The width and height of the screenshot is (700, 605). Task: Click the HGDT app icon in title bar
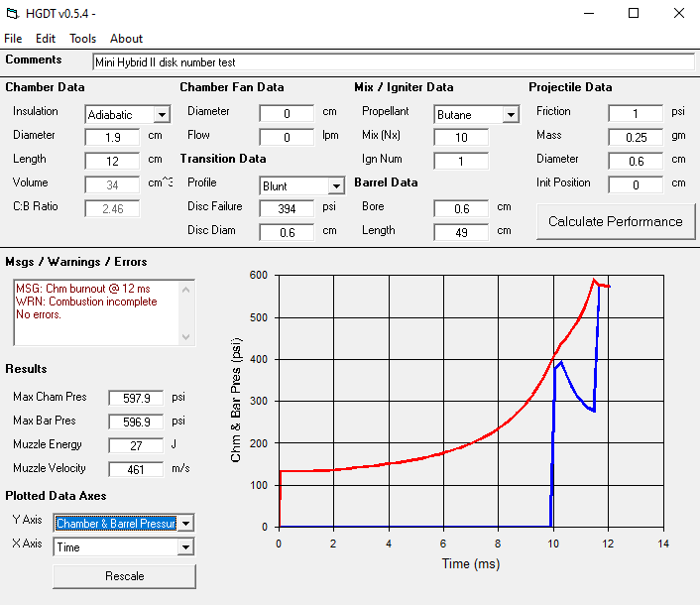pyautogui.click(x=12, y=14)
